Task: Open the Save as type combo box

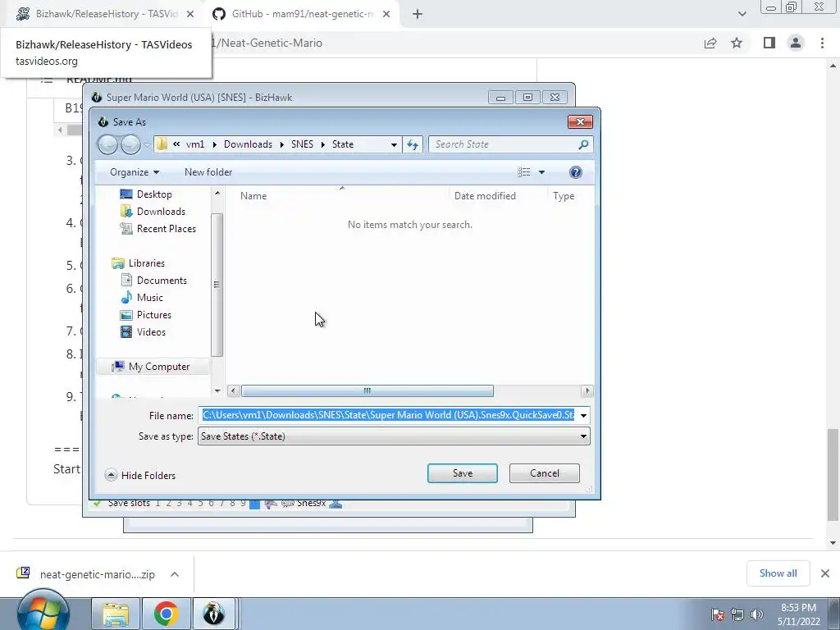Action: (x=394, y=436)
